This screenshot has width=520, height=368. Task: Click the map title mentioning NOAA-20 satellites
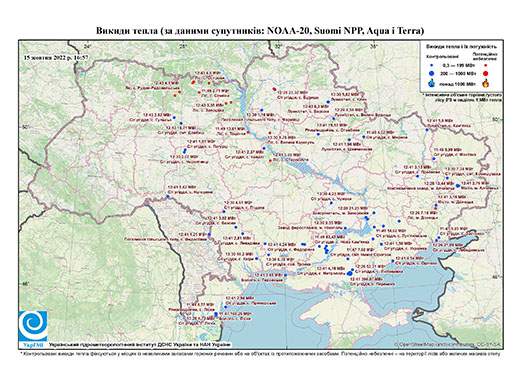260,31
